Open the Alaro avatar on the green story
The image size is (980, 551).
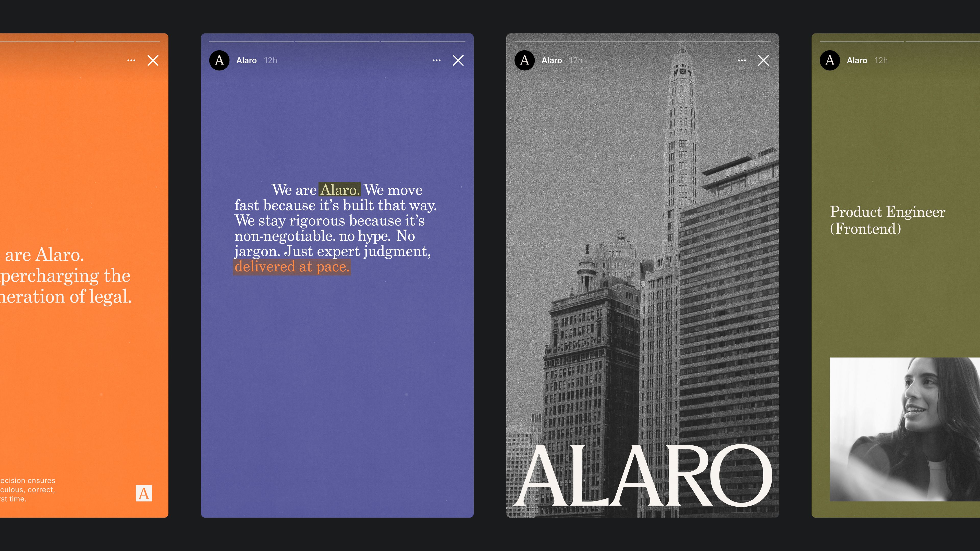pyautogui.click(x=830, y=60)
